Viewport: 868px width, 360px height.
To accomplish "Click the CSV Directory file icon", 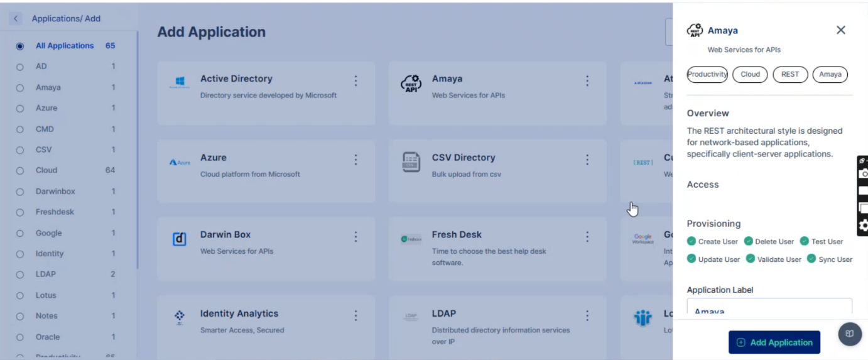I will (411, 162).
